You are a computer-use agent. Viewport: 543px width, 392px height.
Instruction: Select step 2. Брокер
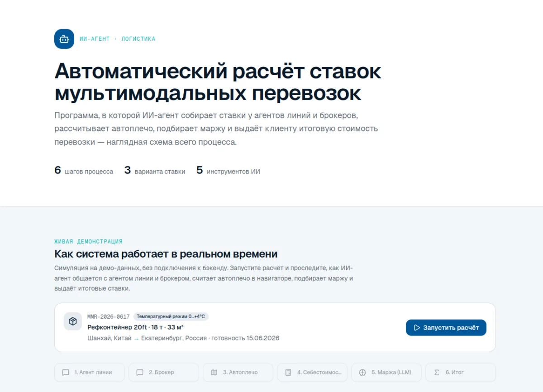(164, 373)
